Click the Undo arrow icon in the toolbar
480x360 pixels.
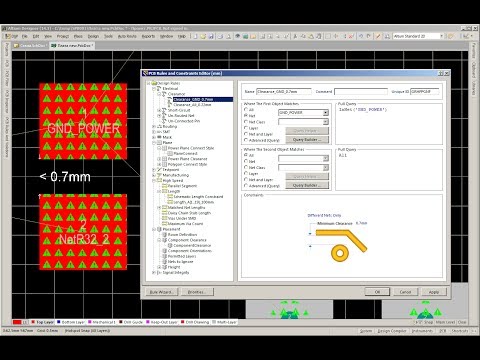pos(361,36)
